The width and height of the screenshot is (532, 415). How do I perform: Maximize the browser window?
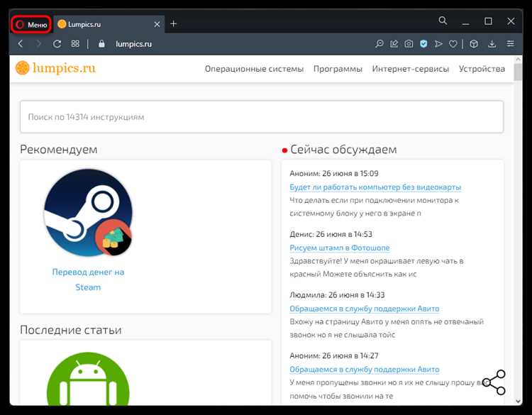pos(488,21)
